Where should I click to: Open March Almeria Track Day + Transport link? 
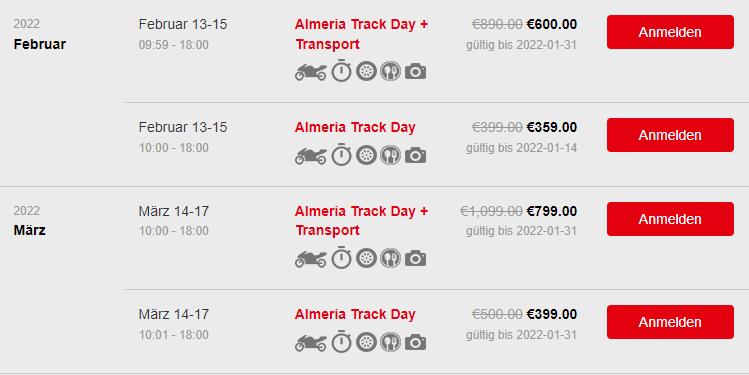click(x=361, y=221)
